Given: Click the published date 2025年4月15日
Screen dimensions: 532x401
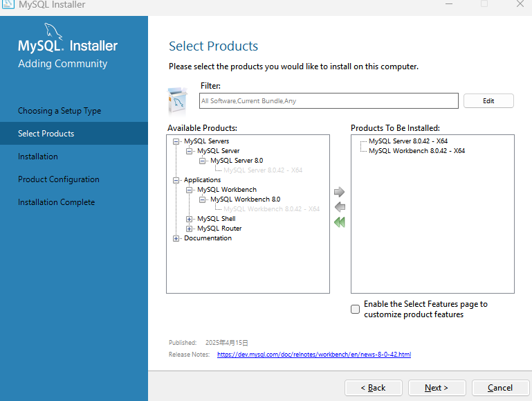Looking at the screenshot, I should [x=227, y=343].
